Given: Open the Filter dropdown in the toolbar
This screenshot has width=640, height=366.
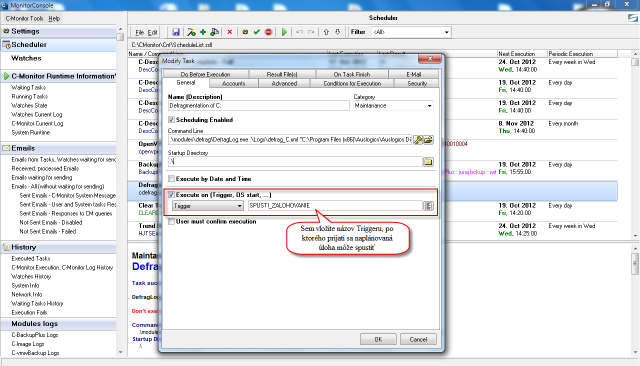Looking at the screenshot, I should click(x=411, y=32).
